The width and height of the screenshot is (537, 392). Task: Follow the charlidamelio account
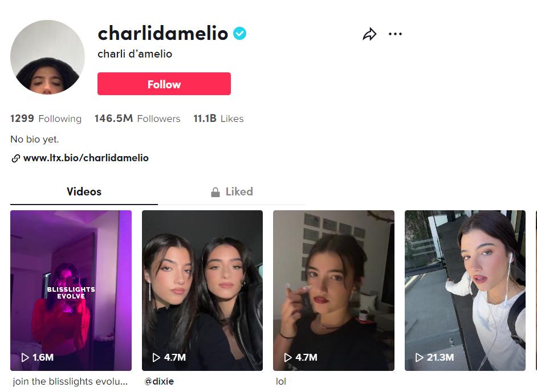164,84
